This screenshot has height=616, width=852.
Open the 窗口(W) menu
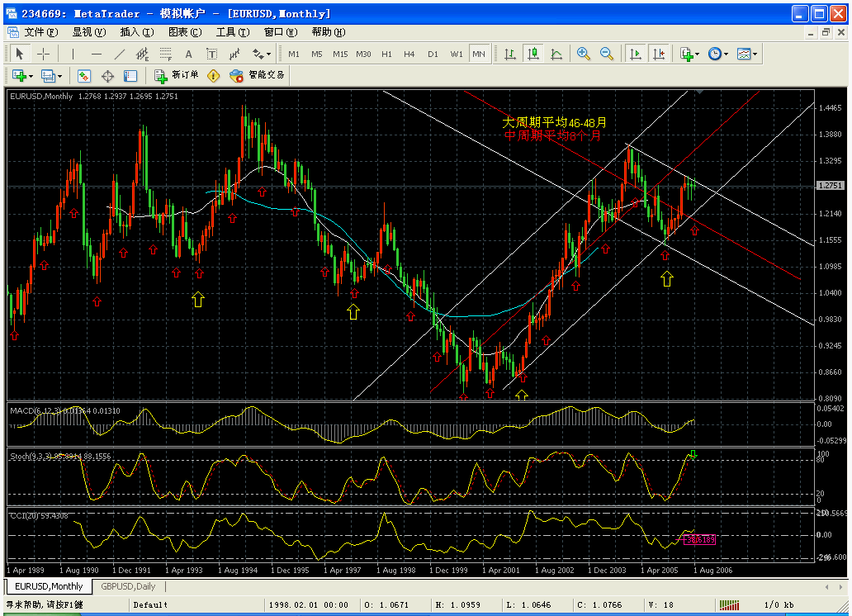pyautogui.click(x=281, y=33)
